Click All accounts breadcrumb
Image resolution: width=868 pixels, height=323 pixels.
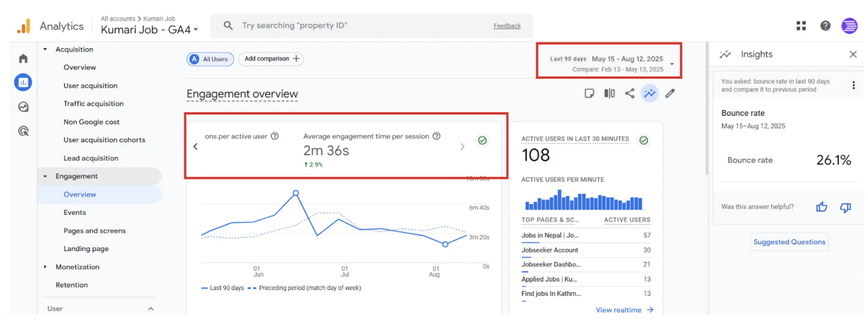[x=118, y=18]
